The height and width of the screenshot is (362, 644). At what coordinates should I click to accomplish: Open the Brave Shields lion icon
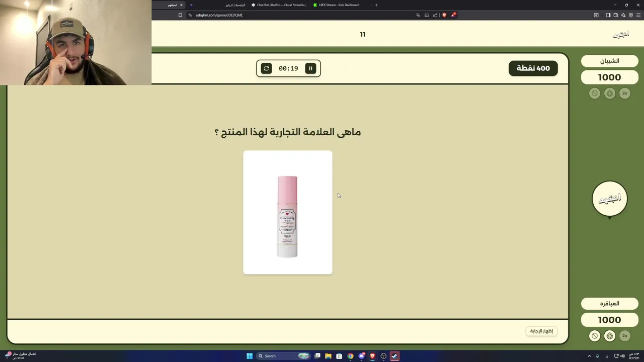pos(444,15)
